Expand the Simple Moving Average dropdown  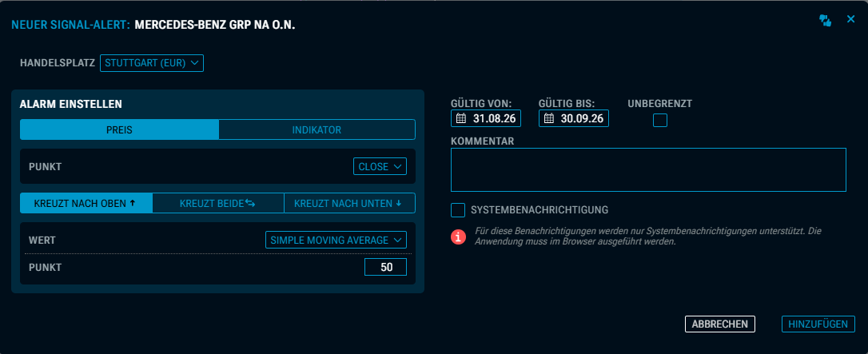336,240
